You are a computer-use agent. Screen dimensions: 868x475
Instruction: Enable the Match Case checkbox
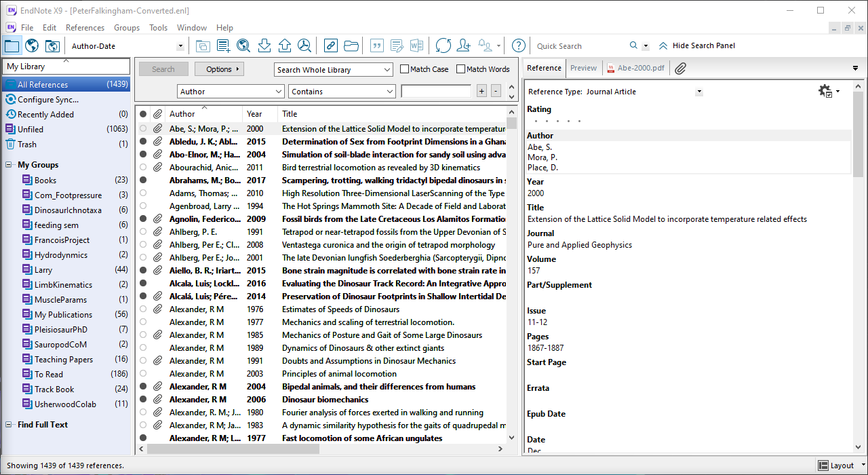tap(405, 69)
